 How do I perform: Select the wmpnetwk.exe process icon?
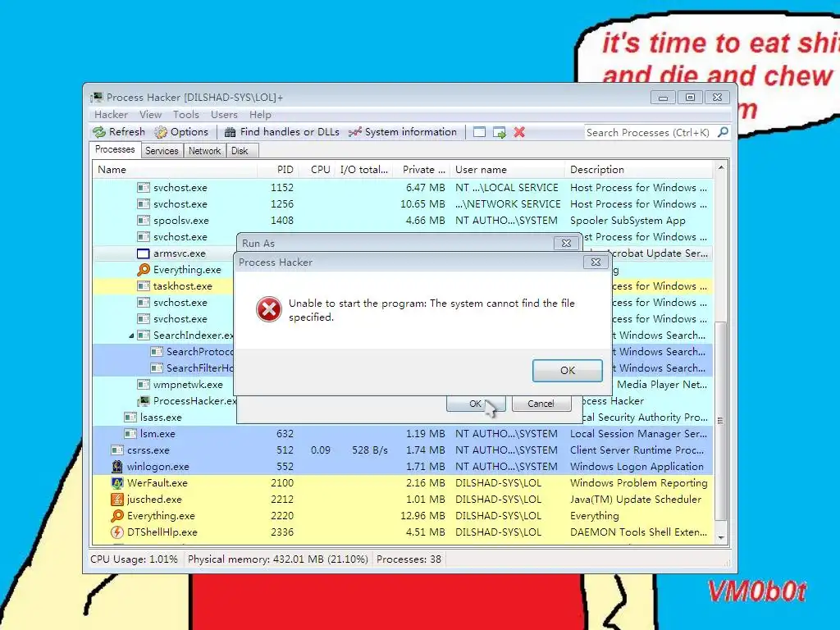tap(143, 385)
